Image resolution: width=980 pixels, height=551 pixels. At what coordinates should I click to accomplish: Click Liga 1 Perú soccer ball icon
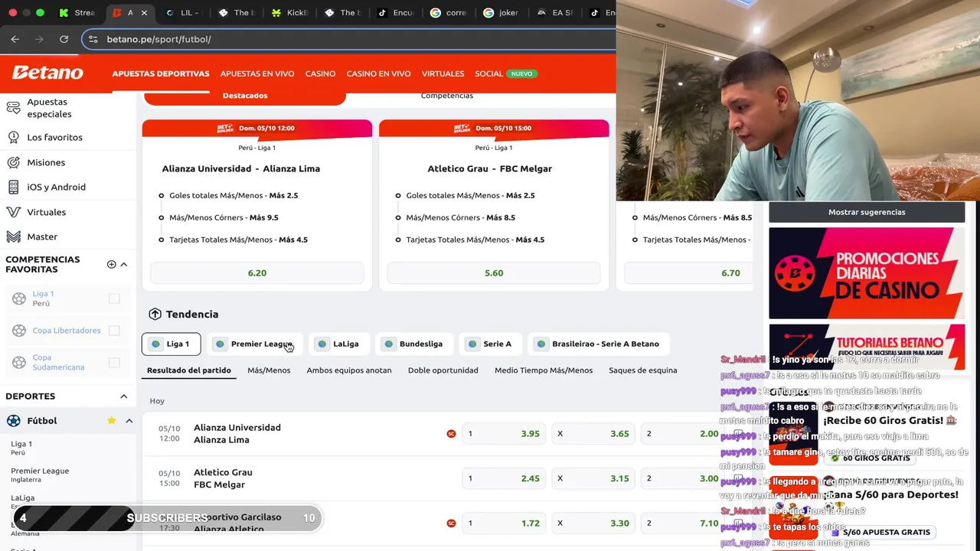point(19,298)
